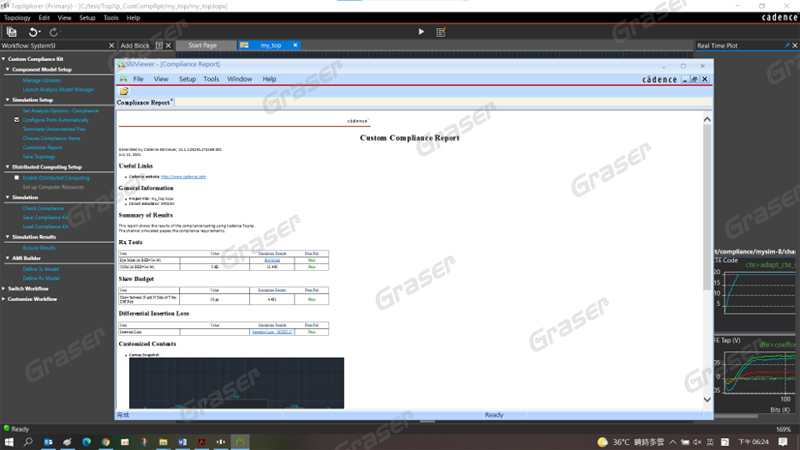Close the Workflow: SystemSI panel
The height and width of the screenshot is (450, 800).
click(x=111, y=45)
